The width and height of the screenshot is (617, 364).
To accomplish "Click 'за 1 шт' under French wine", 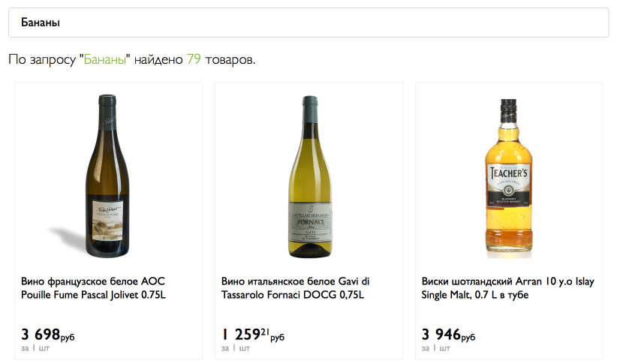I will [x=35, y=348].
